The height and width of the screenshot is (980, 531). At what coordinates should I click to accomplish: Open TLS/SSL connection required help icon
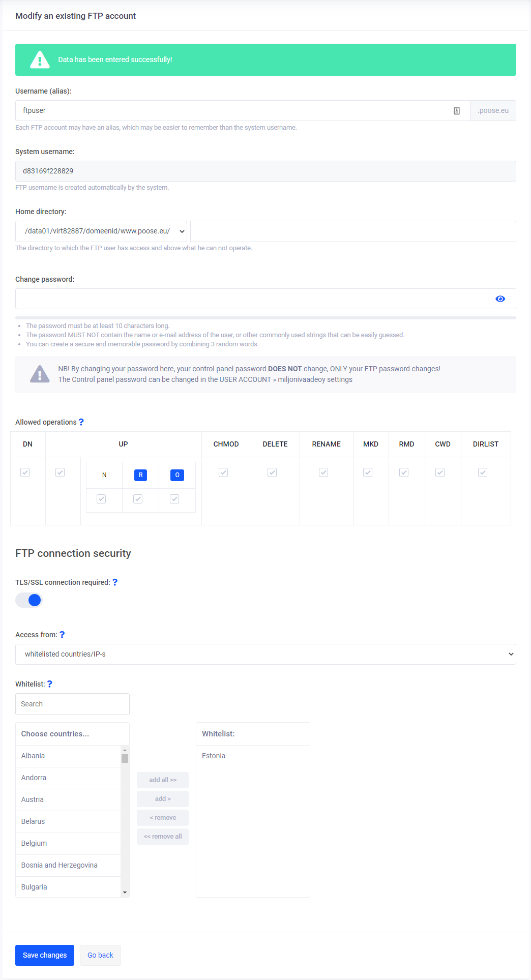pyautogui.click(x=115, y=582)
